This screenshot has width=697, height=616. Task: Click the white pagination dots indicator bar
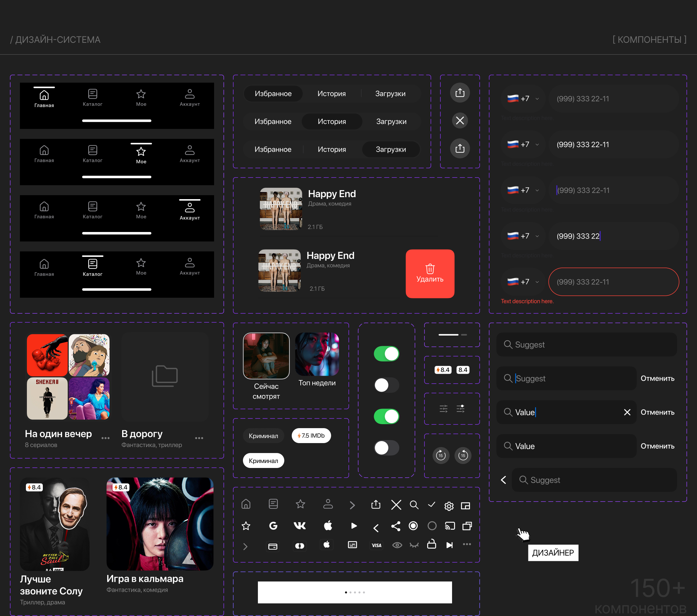[354, 592]
